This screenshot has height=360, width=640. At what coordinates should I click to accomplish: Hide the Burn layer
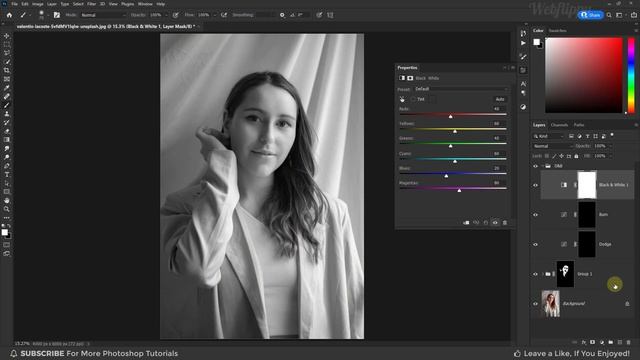[536, 215]
